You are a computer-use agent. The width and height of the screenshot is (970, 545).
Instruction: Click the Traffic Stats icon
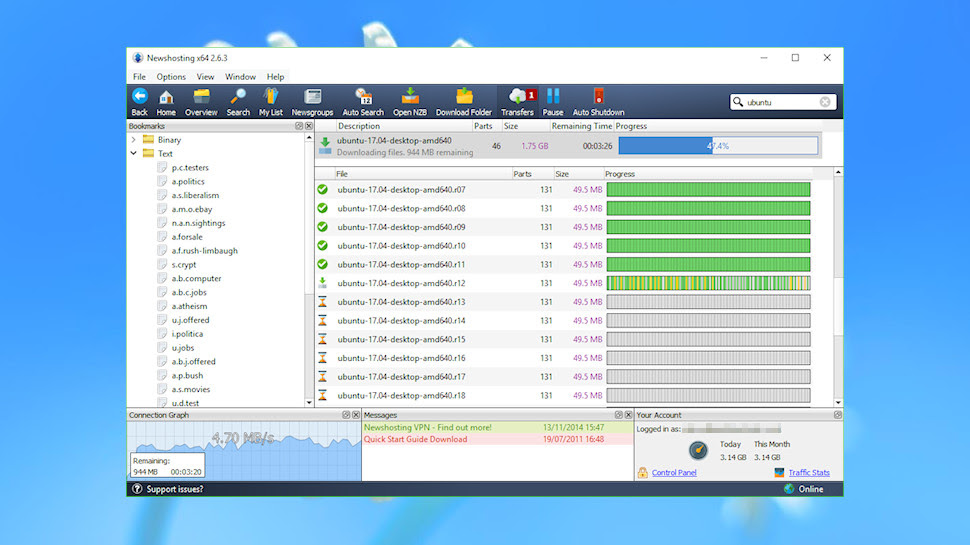779,473
